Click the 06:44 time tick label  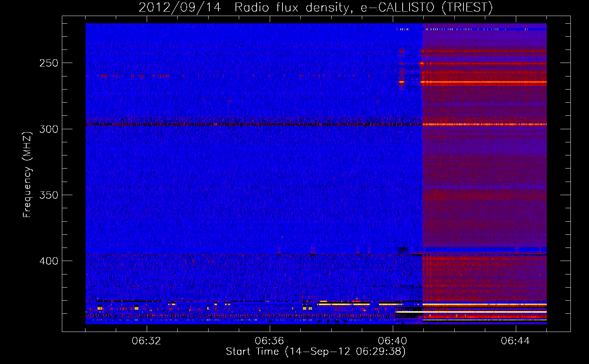point(515,341)
